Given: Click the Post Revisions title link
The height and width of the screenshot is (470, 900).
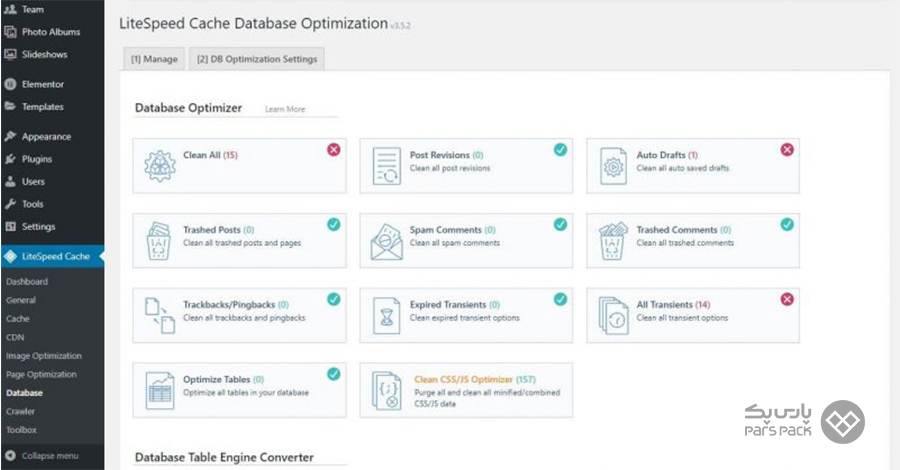Looking at the screenshot, I should click(x=447, y=155).
